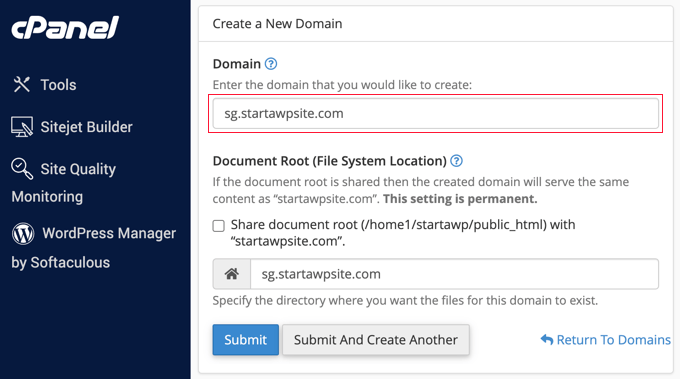This screenshot has height=379, width=680.
Task: Click the Return To Domains arrow icon
Action: 547,340
